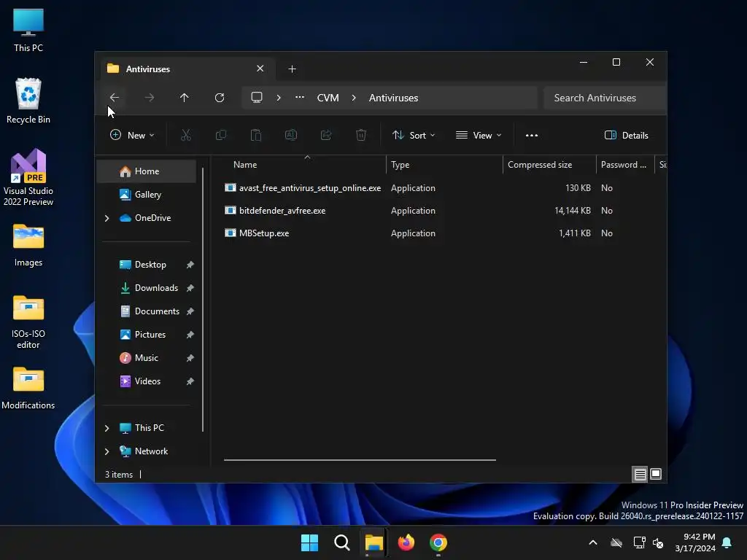Switch to details list view in status bar
The image size is (747, 560).
(x=640, y=474)
